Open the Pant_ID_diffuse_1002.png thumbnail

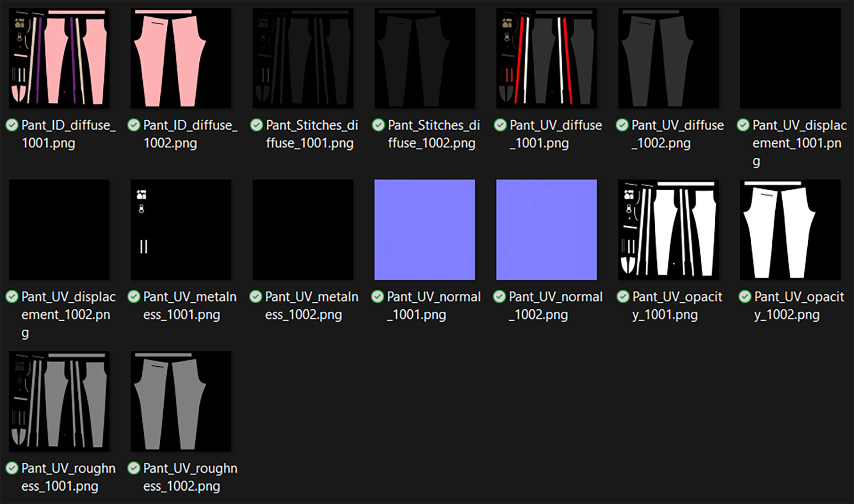coord(181,58)
